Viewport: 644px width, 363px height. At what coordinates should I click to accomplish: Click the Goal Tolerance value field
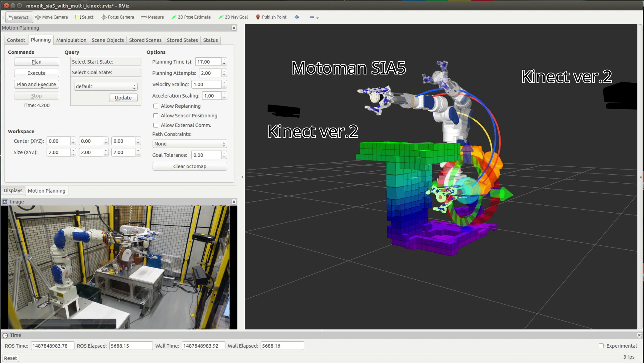[206, 155]
